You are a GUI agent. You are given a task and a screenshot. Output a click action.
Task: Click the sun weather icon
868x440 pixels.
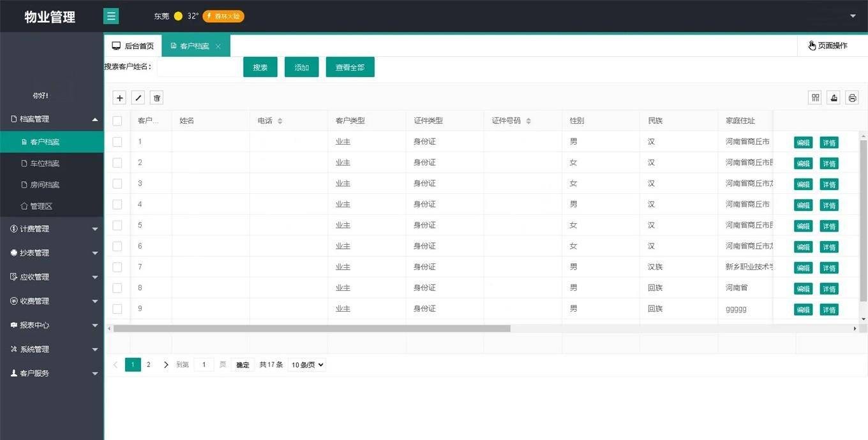178,16
